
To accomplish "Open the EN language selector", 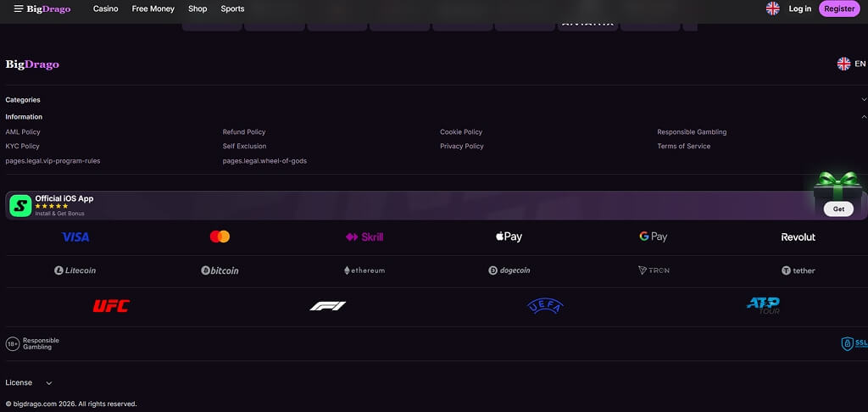I will tap(851, 64).
